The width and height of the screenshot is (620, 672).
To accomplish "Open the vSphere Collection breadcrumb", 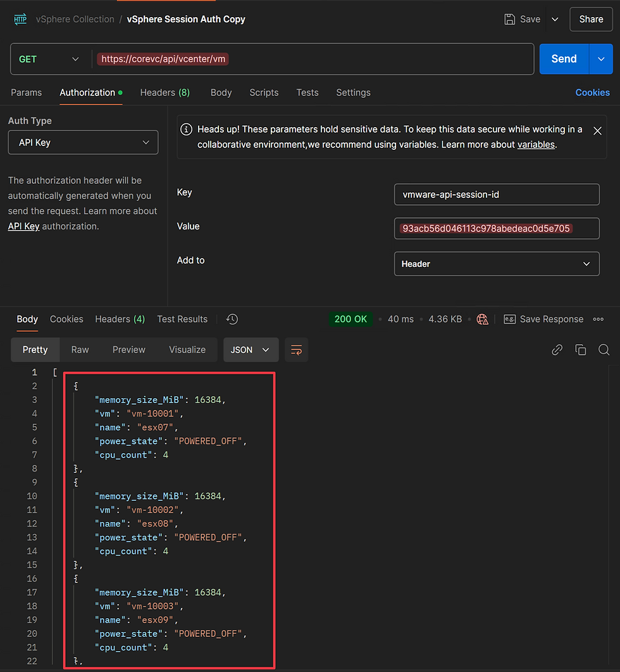I will [x=75, y=20].
